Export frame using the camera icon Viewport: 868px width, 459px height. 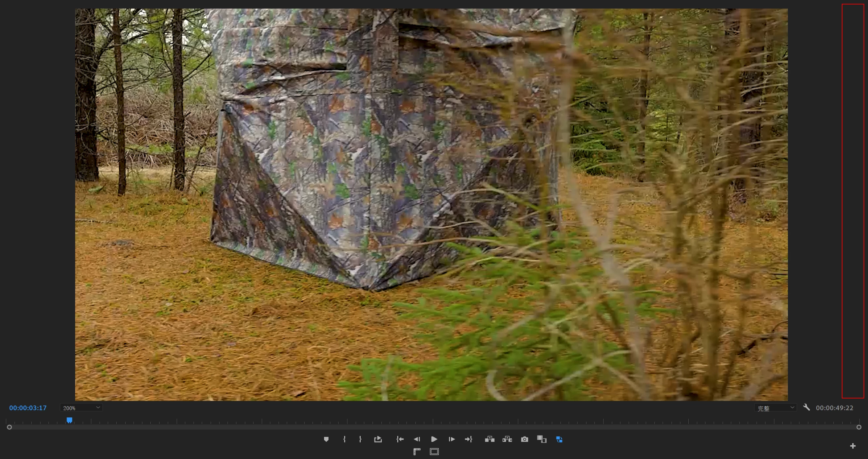524,439
